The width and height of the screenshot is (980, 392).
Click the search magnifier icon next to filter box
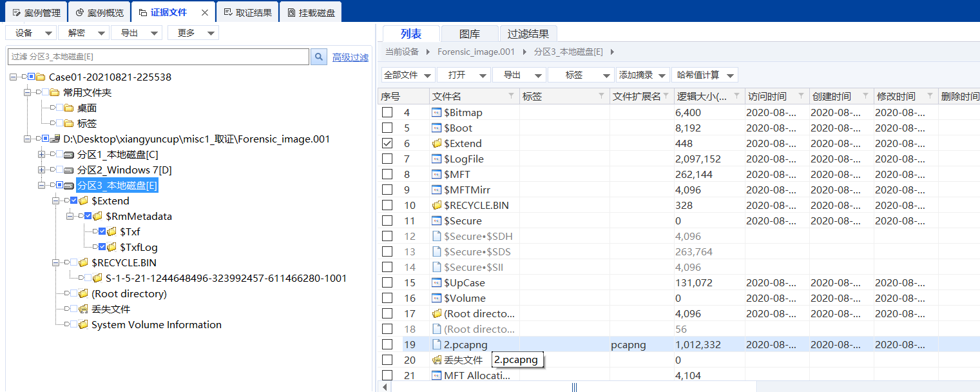point(319,57)
